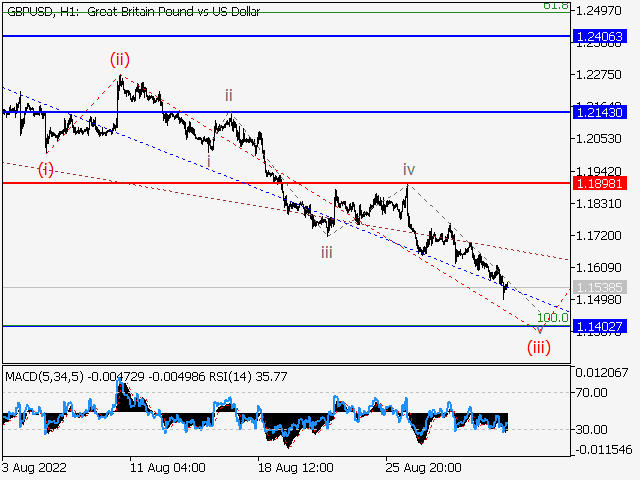The height and width of the screenshot is (480, 640).
Task: Click the 70.00 RSI level label
Action: 591,393
